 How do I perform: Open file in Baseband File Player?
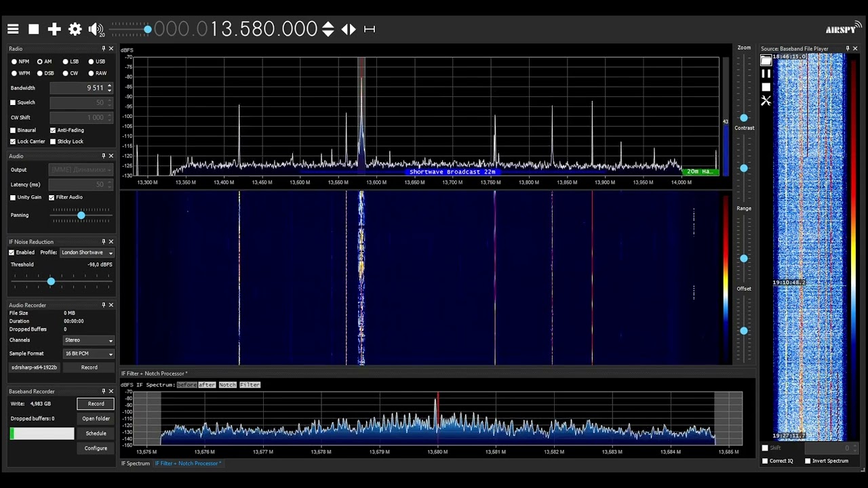tap(766, 60)
